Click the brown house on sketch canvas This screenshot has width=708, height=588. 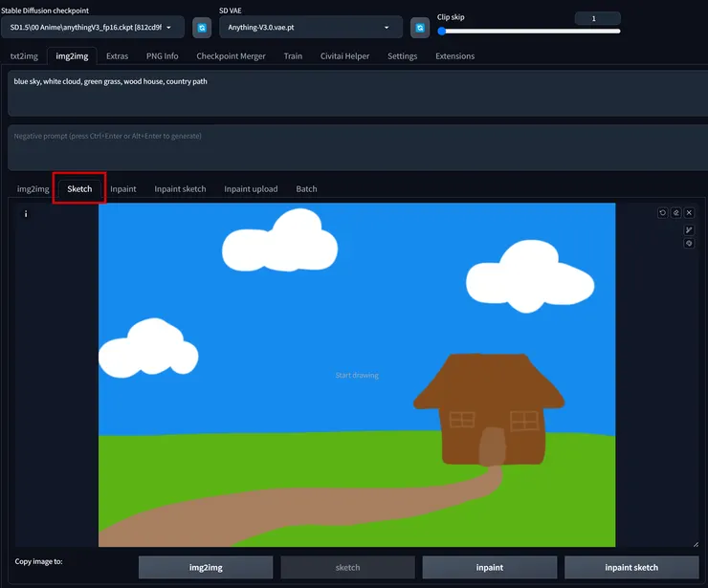pyautogui.click(x=490, y=409)
